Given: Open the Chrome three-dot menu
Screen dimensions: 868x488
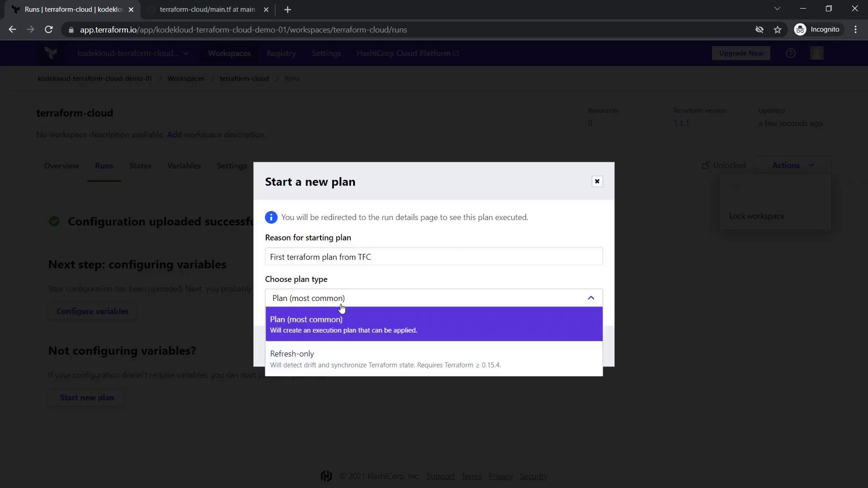Looking at the screenshot, I should click(855, 30).
